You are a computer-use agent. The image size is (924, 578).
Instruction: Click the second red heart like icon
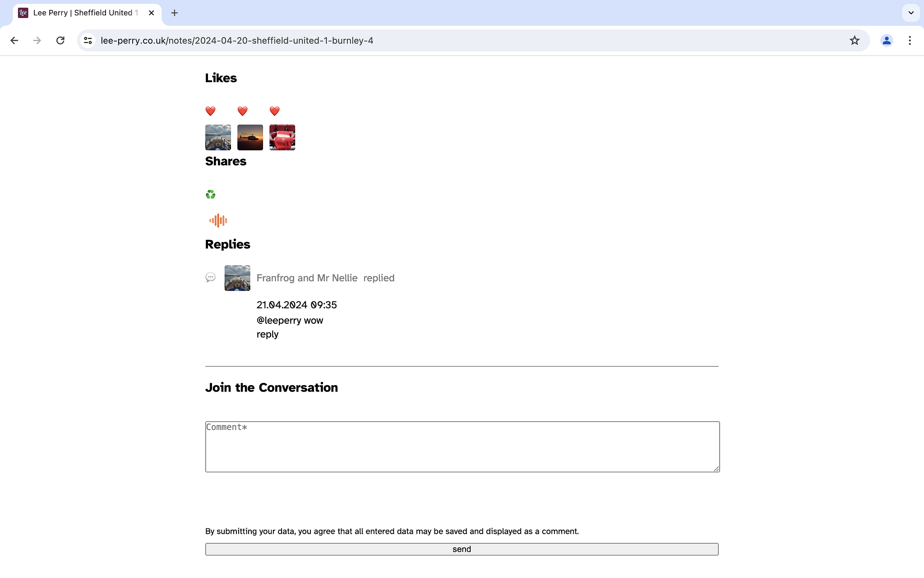point(242,110)
